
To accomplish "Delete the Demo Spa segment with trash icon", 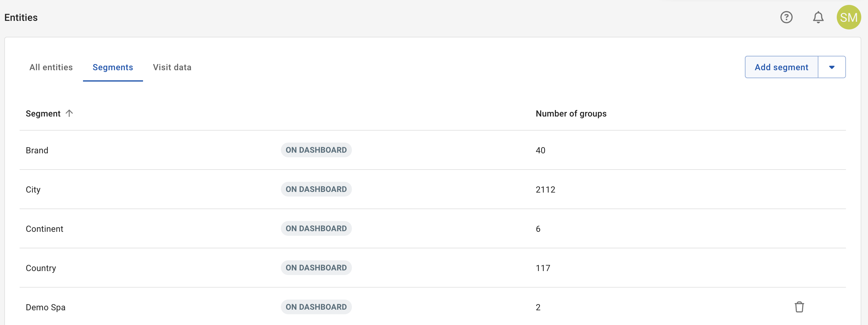I will click(x=799, y=307).
